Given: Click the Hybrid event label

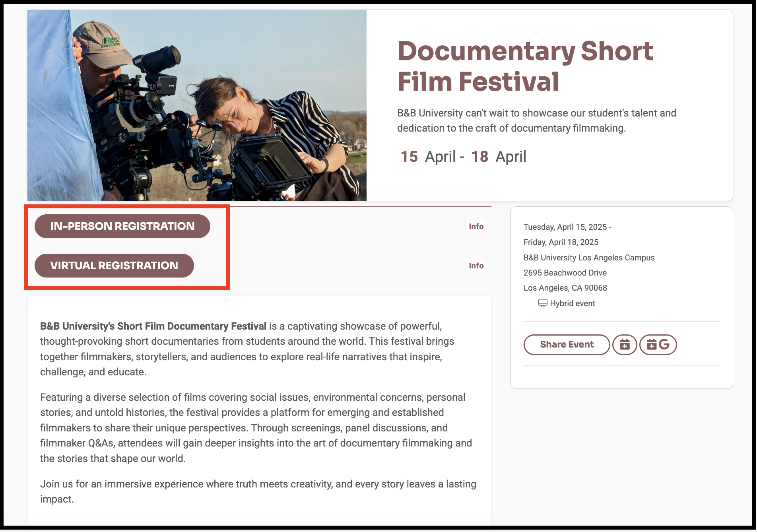Looking at the screenshot, I should pos(573,303).
